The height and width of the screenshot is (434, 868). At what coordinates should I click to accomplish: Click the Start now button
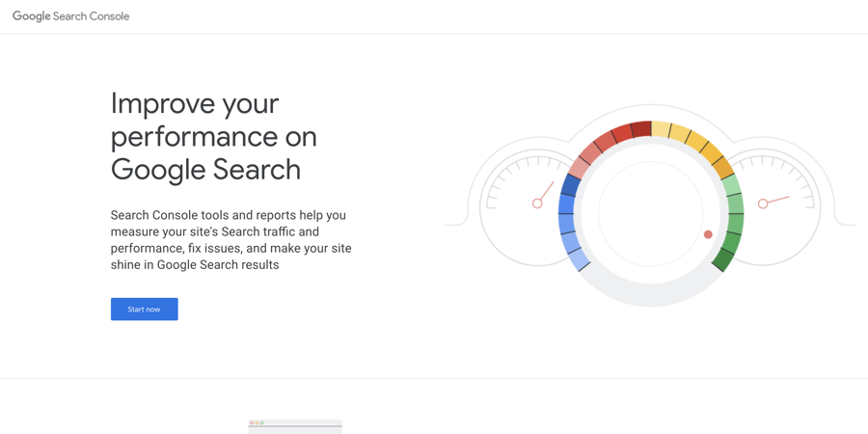pyautogui.click(x=144, y=309)
